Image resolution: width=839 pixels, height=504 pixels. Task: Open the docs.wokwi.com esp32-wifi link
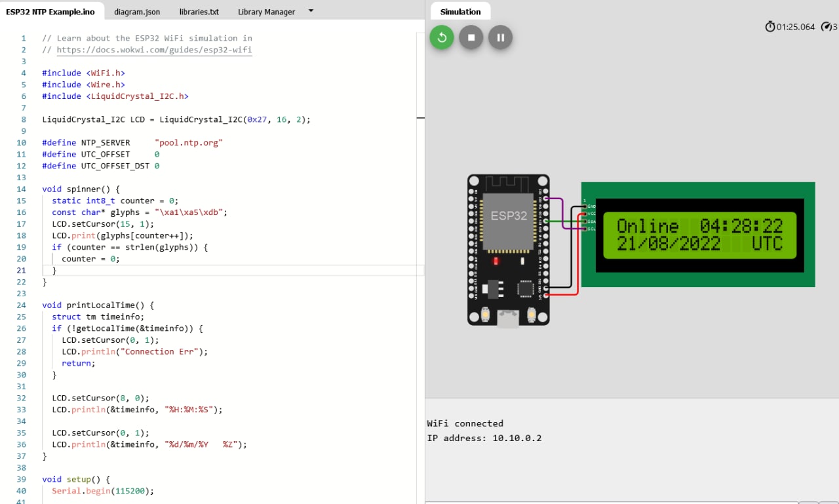click(x=154, y=50)
